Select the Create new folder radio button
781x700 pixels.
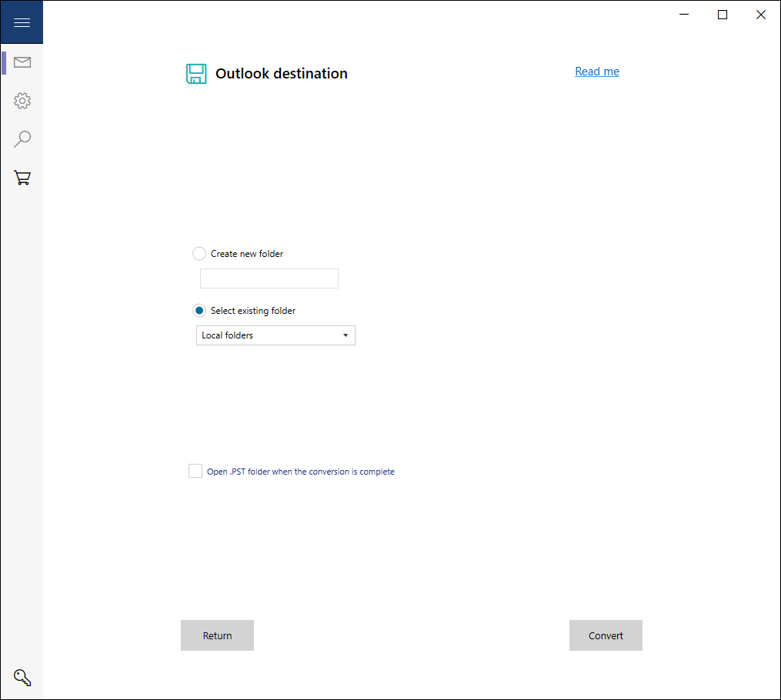199,253
